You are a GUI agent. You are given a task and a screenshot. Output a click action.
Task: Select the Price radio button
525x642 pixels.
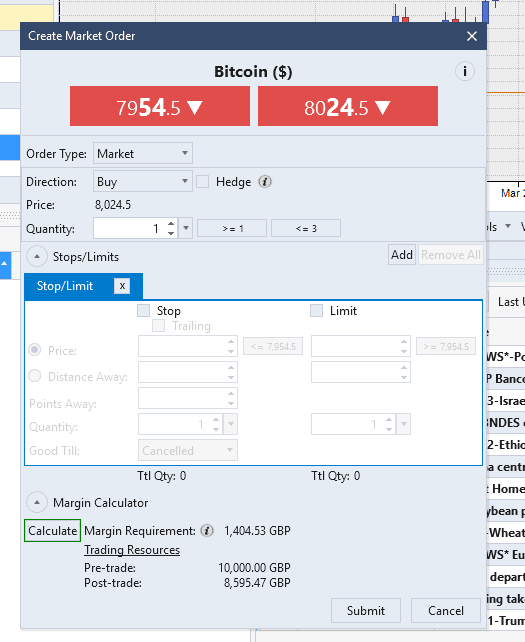(x=35, y=350)
